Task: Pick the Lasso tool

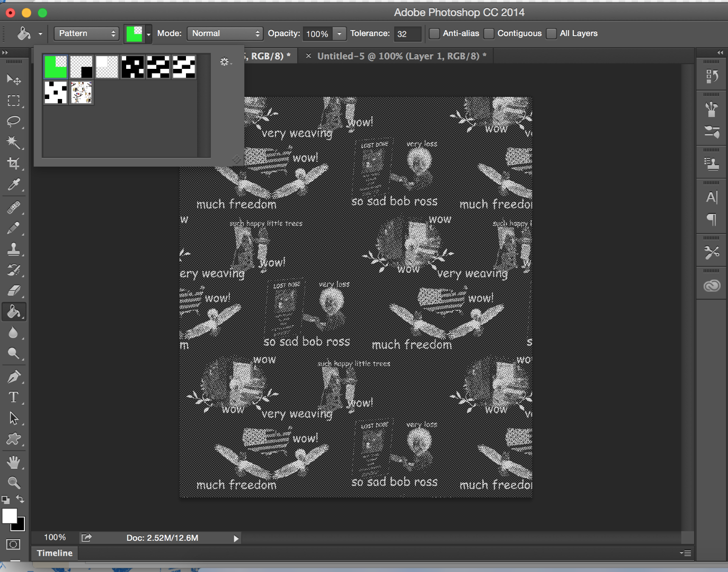Action: (x=14, y=122)
